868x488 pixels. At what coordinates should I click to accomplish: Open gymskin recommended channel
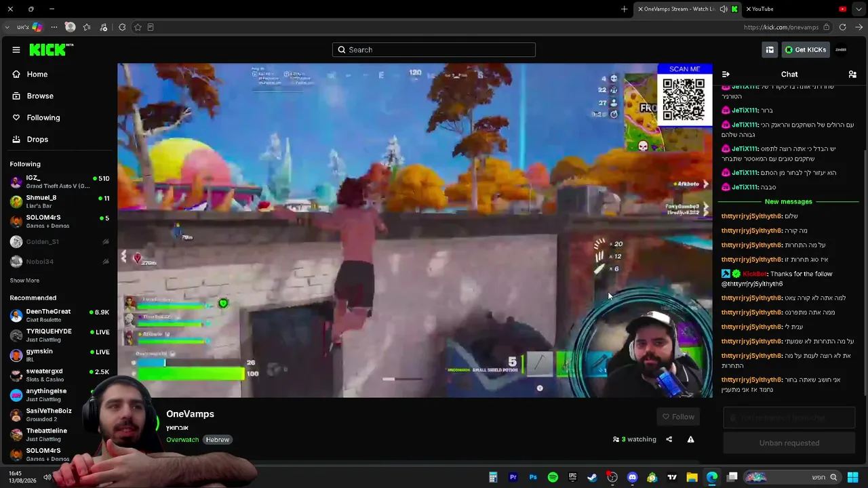click(x=60, y=354)
